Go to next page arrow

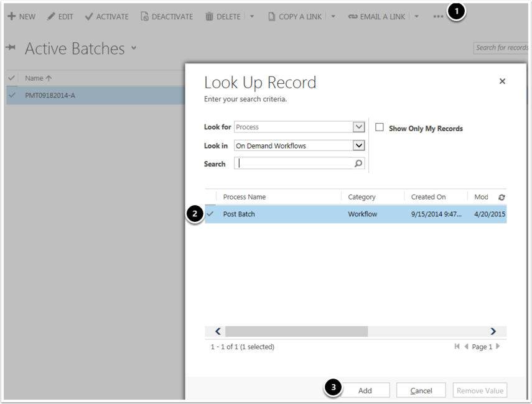498,346
